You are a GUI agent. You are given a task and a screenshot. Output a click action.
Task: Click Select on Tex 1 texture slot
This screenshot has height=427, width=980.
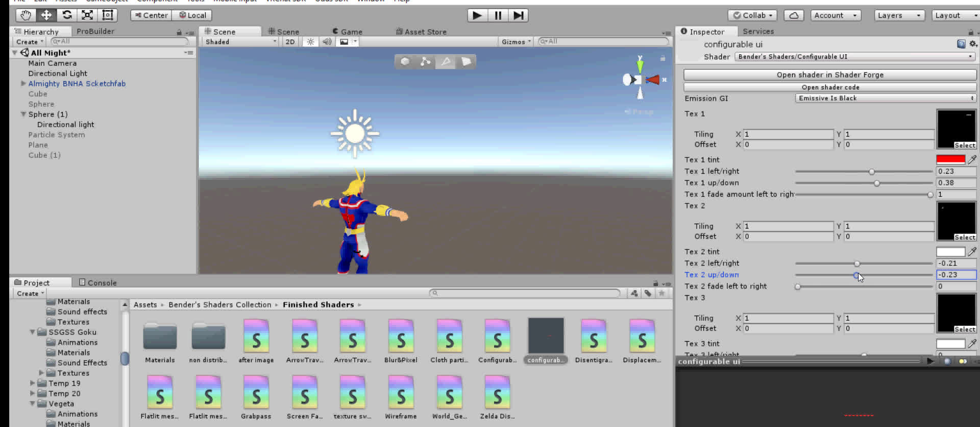(x=965, y=146)
